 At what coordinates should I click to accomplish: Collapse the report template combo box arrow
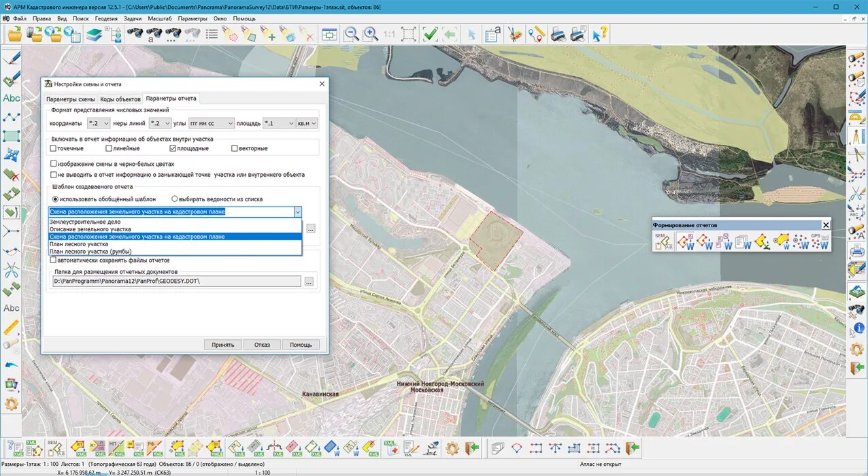point(297,211)
